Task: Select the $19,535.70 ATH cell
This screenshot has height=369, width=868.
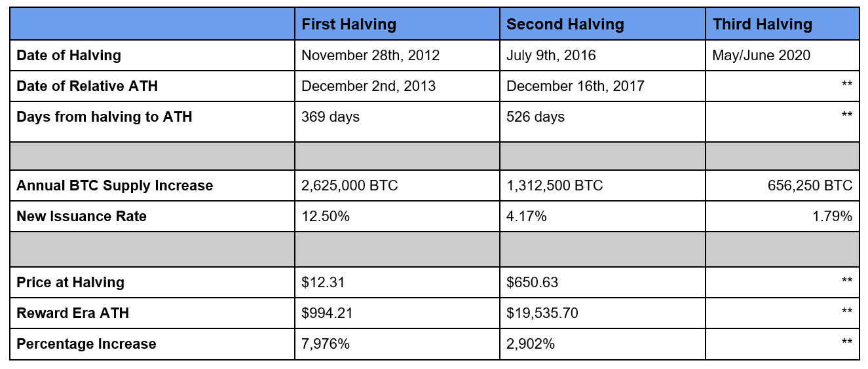Action: [542, 313]
